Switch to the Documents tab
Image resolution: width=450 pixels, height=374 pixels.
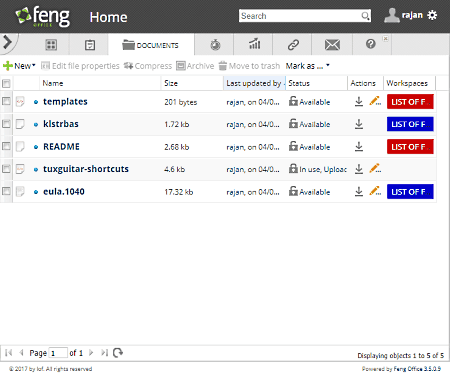(151, 45)
